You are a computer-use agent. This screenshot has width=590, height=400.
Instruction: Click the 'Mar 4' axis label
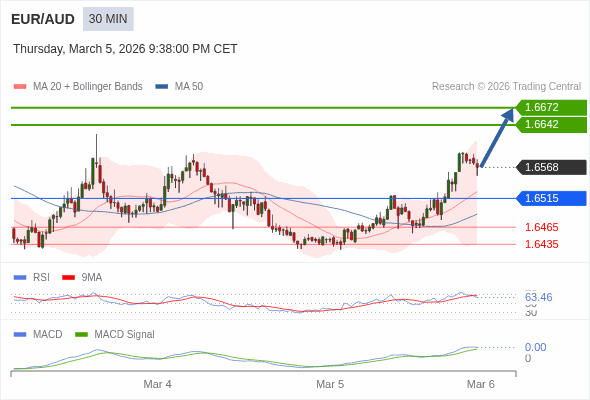[157, 384]
